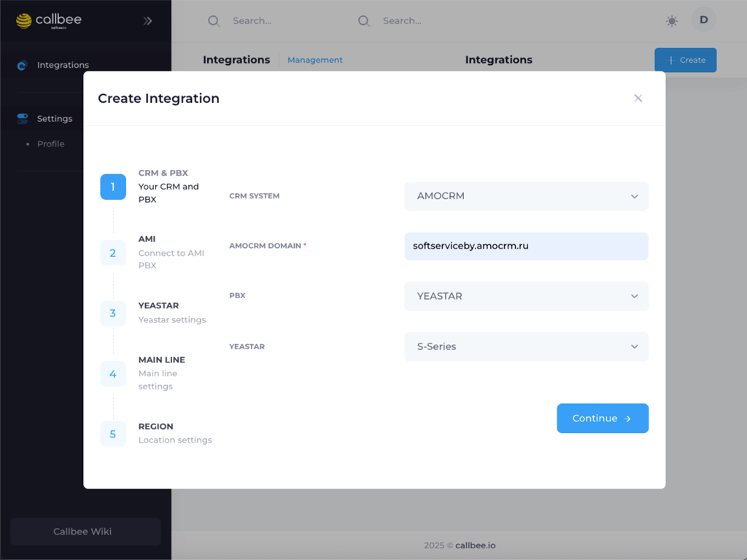Toggle light theme with sun icon
This screenshot has height=560, width=747.
(x=672, y=21)
